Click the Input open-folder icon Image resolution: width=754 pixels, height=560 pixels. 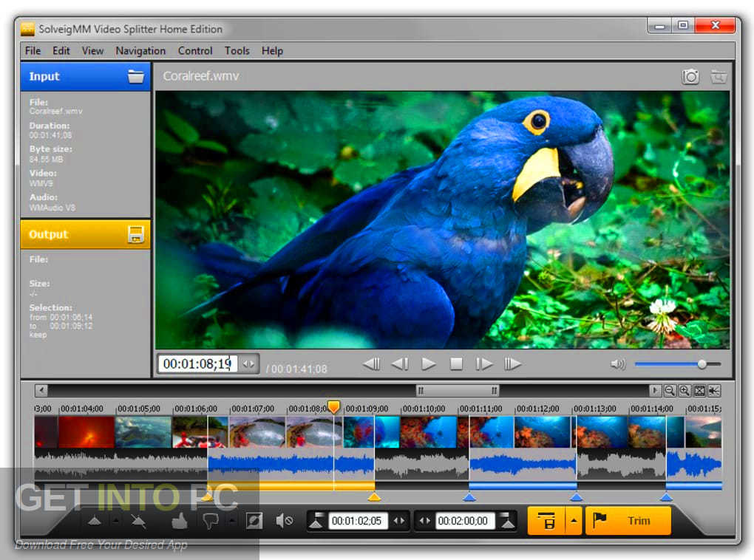[x=135, y=76]
